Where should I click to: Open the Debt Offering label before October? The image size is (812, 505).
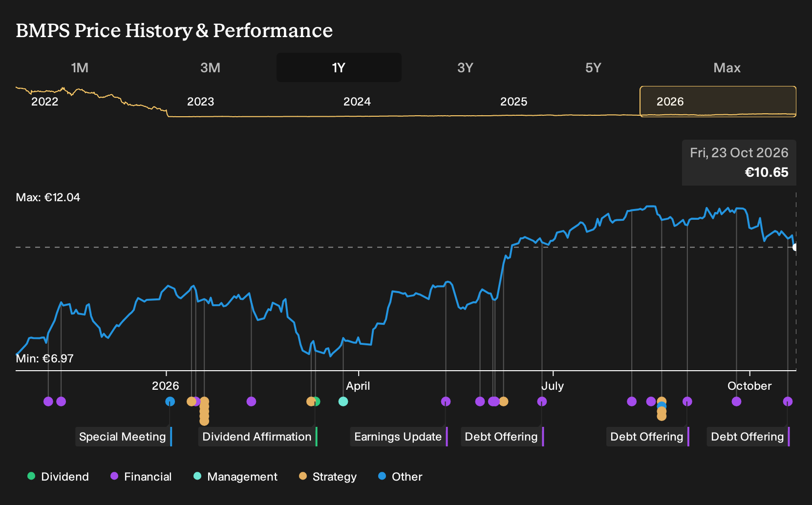click(x=647, y=437)
